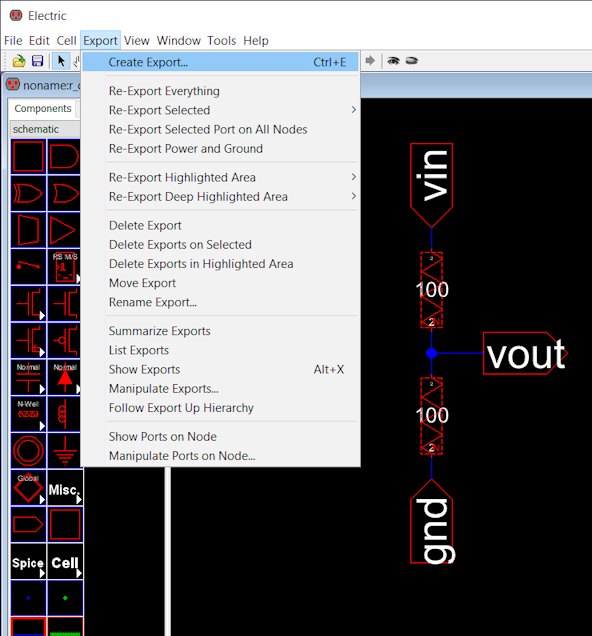Choose the buffer triangle gate component
The width and height of the screenshot is (592, 636).
[64, 230]
